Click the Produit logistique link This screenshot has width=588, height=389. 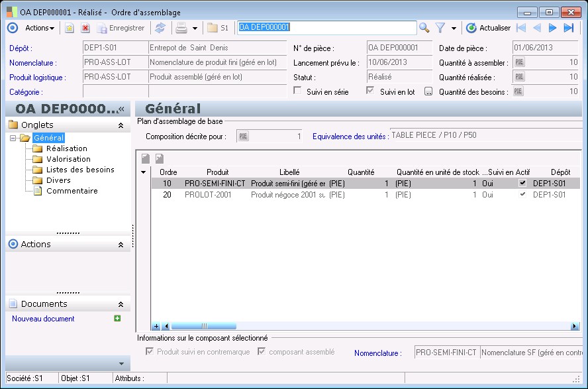(38, 78)
